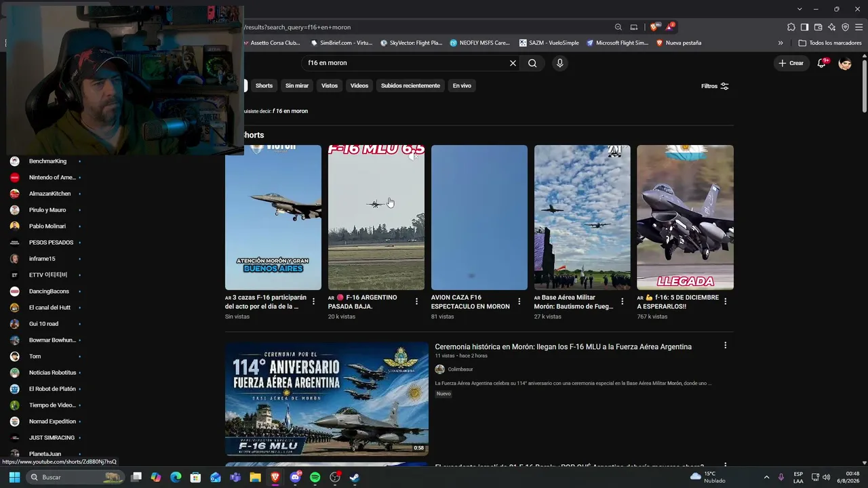Image resolution: width=868 pixels, height=488 pixels.
Task: Open Microsoft Store from taskbar
Action: pos(195,477)
